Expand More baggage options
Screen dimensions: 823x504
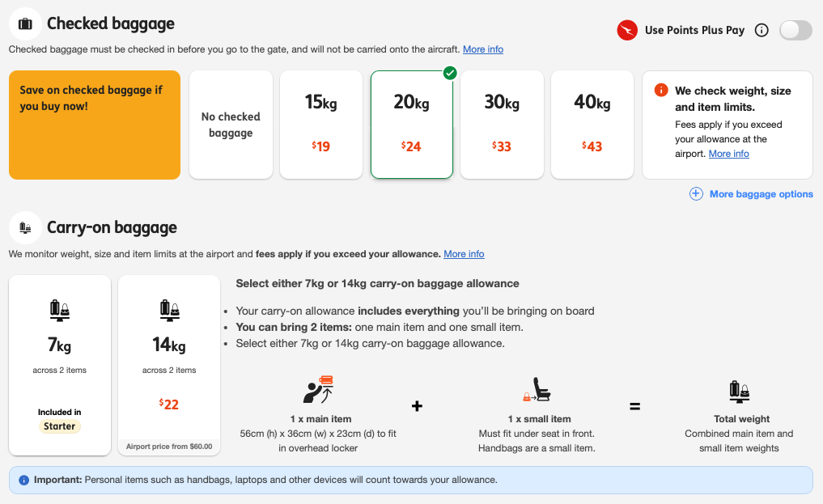click(760, 194)
